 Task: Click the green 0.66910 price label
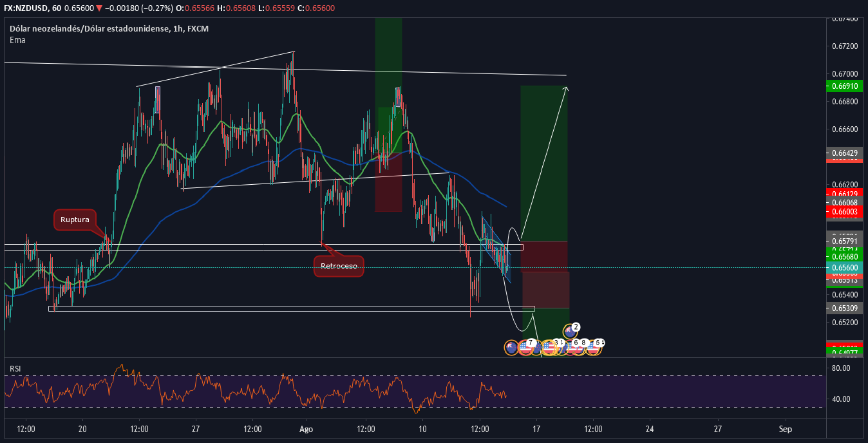844,86
